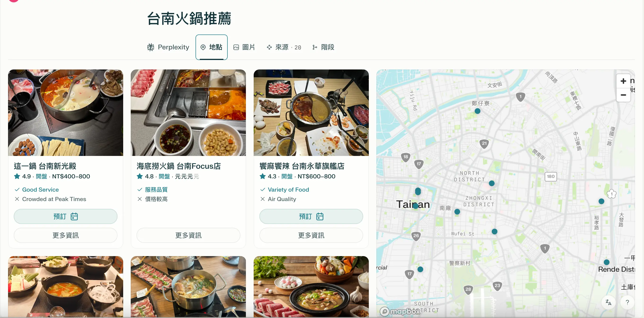Switch to the 階段 tab
Image resolution: width=644 pixels, height=318 pixels.
pos(323,47)
